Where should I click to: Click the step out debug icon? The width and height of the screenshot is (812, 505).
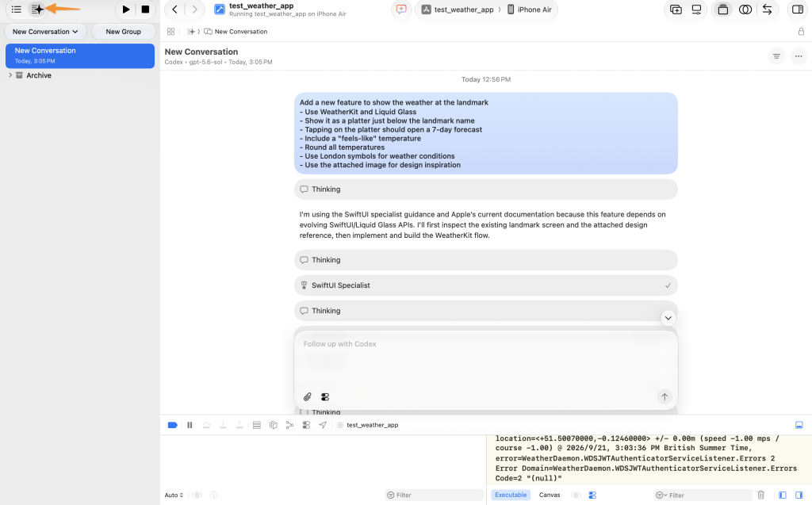click(x=239, y=425)
